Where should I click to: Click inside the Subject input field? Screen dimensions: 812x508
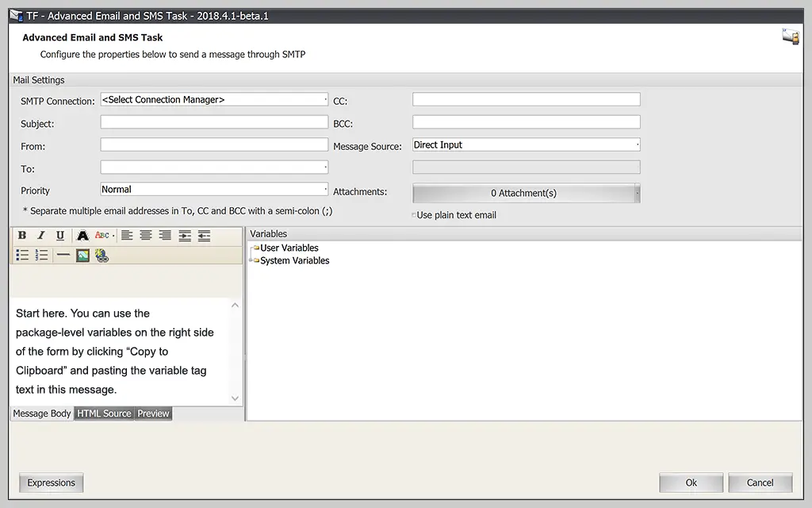click(x=214, y=121)
